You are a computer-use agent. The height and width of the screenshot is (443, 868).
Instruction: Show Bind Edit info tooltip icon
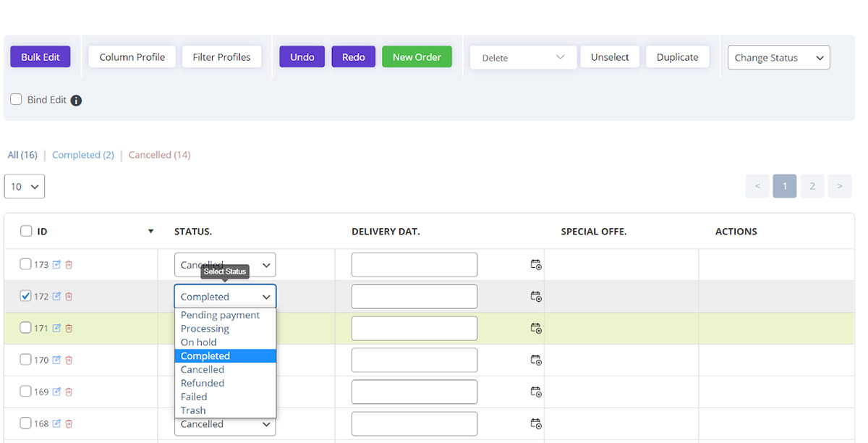pyautogui.click(x=76, y=101)
